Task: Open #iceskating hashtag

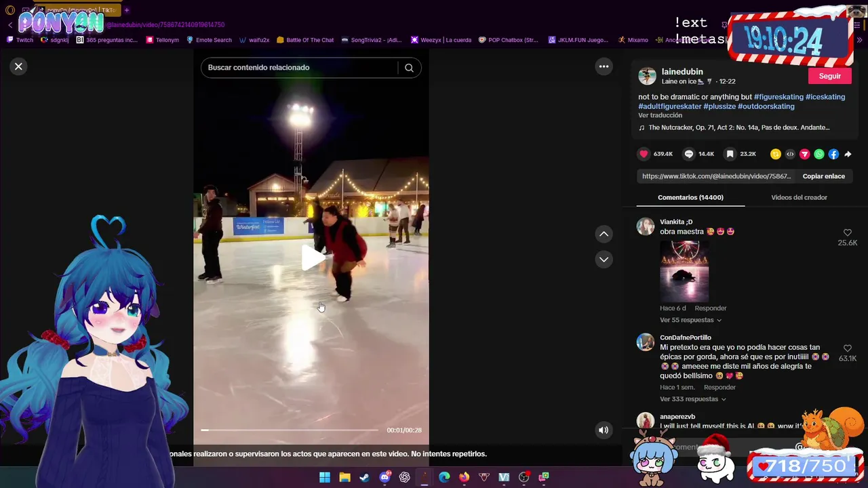Action: click(x=825, y=97)
